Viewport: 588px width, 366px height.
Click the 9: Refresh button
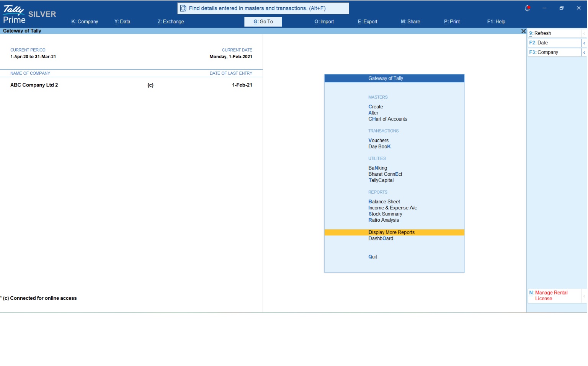[x=554, y=33]
